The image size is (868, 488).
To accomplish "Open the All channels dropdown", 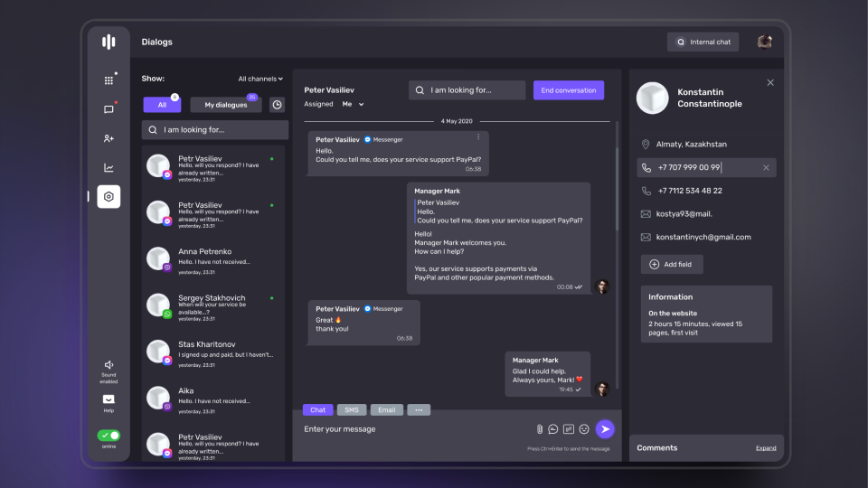I will (x=260, y=79).
